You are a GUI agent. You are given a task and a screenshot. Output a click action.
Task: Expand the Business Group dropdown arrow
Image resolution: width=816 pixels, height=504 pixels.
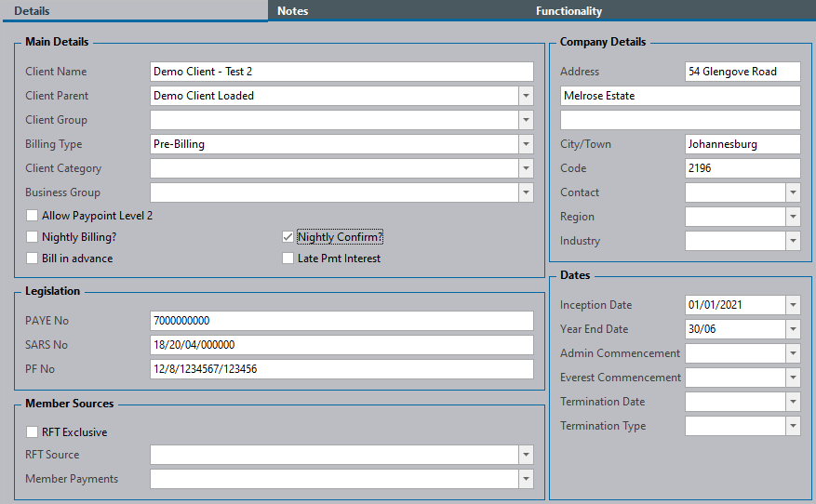526,192
